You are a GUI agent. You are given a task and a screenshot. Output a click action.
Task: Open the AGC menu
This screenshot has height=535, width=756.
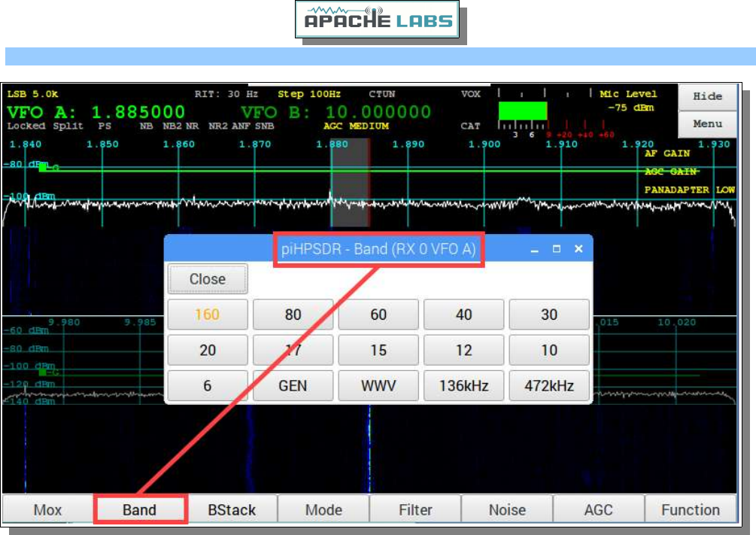pos(598,509)
